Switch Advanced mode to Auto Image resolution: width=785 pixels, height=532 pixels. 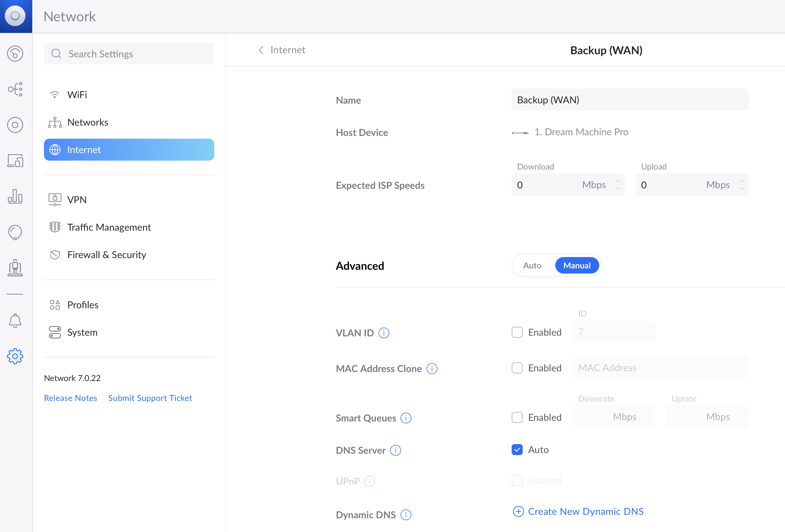(x=532, y=265)
